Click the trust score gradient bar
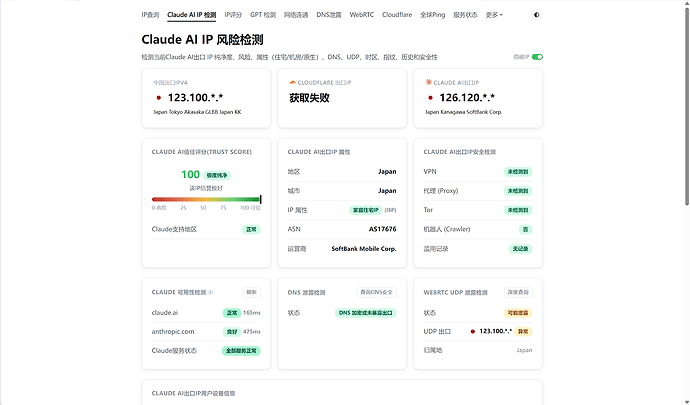 click(206, 199)
